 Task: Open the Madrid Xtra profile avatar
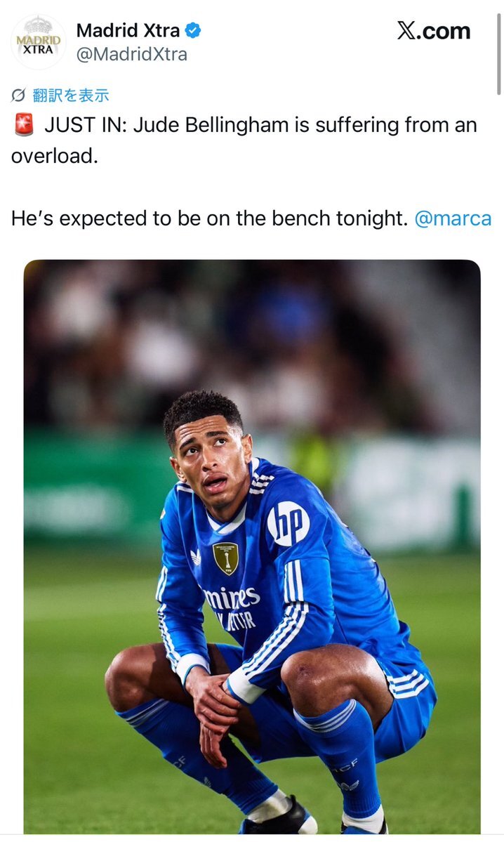click(x=39, y=41)
